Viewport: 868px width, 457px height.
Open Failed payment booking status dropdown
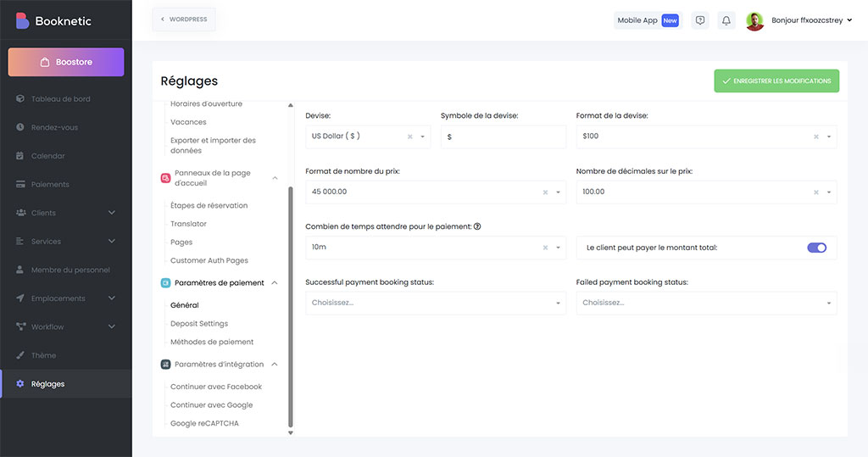coord(706,303)
